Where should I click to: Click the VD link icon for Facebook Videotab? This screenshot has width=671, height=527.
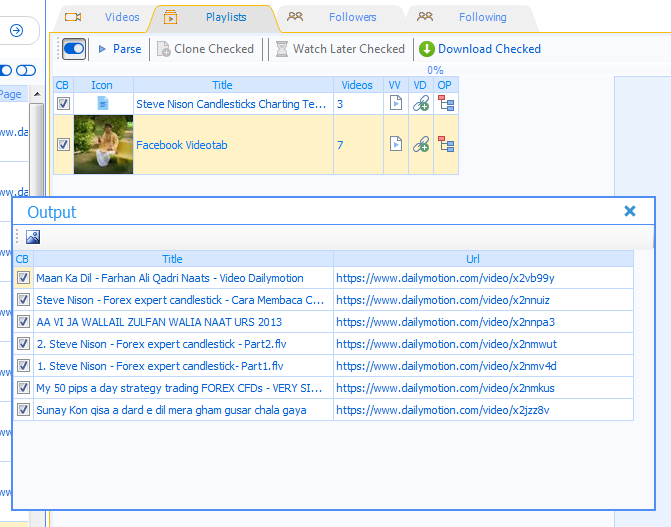click(421, 145)
